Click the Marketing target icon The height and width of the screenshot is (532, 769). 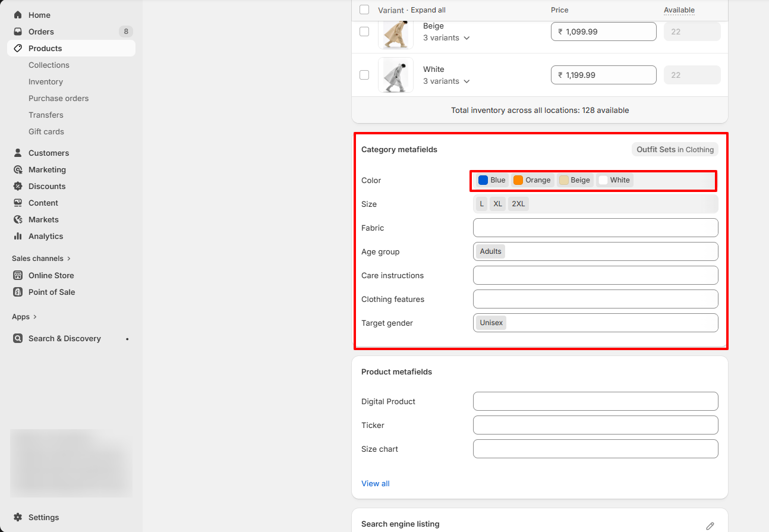tap(18, 169)
